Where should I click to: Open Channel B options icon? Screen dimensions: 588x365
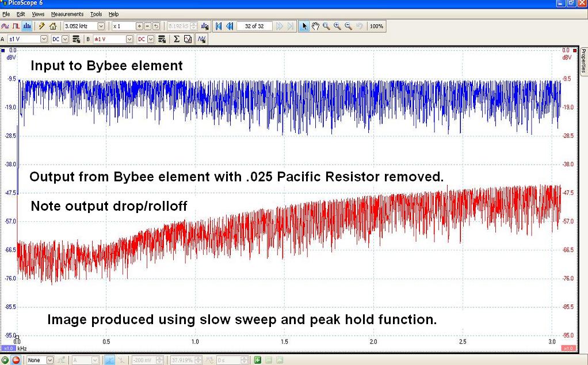point(162,39)
